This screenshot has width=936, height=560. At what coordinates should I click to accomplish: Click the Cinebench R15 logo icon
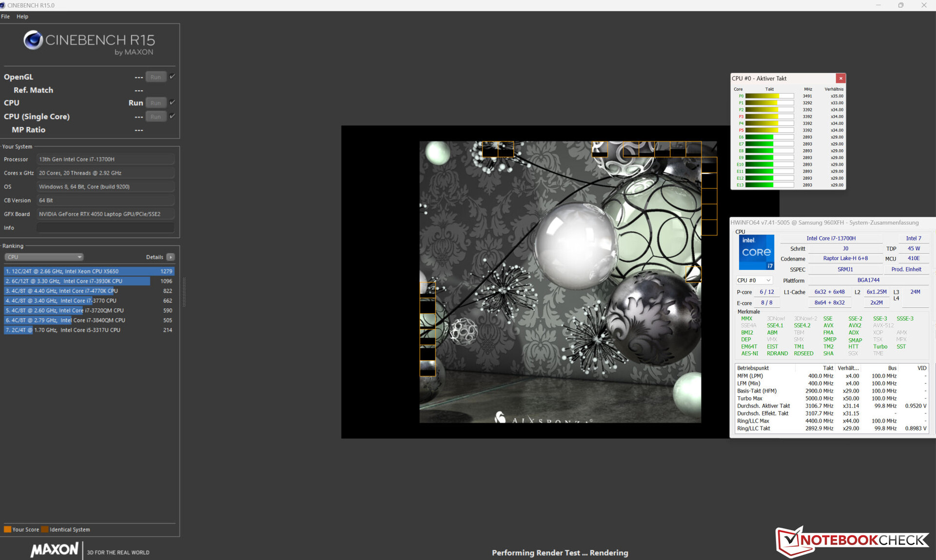(33, 40)
